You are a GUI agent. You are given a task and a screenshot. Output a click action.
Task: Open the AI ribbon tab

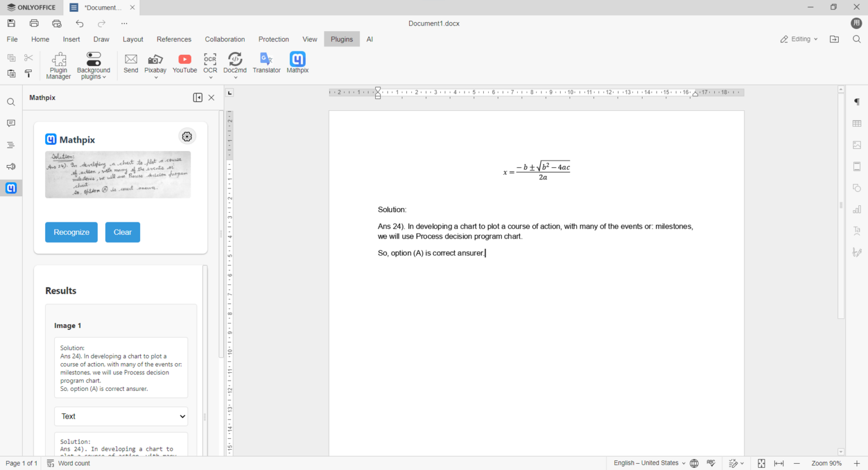tap(370, 39)
